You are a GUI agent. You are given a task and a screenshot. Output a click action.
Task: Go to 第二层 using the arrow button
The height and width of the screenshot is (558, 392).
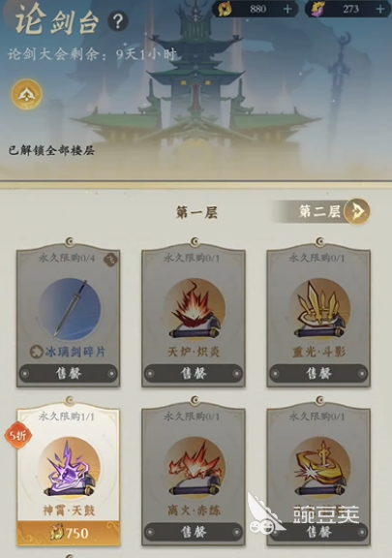coord(357,211)
